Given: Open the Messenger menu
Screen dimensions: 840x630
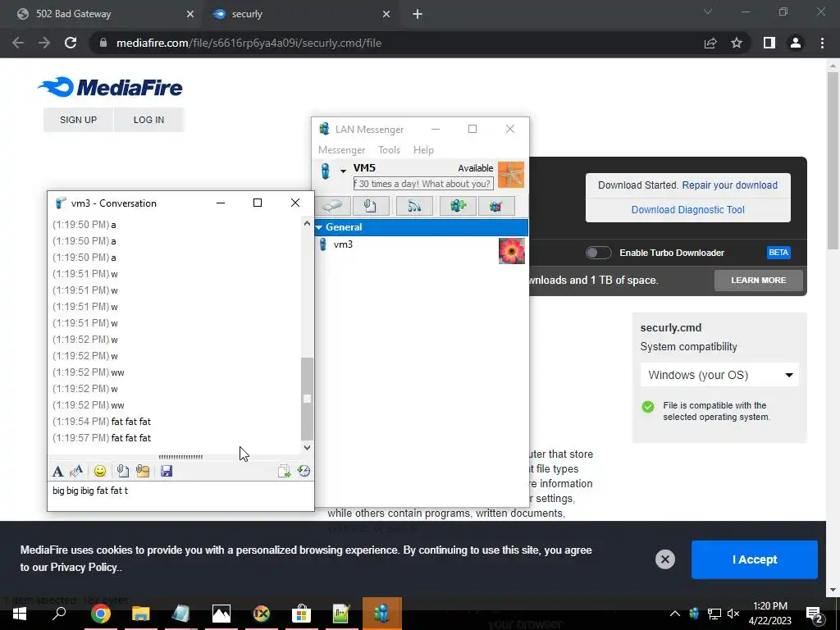Looking at the screenshot, I should point(342,150).
